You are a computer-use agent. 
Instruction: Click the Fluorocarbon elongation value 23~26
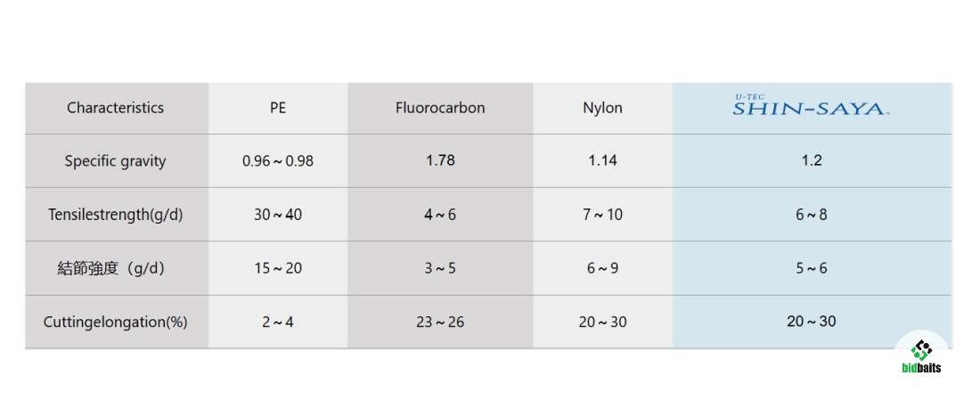point(440,322)
